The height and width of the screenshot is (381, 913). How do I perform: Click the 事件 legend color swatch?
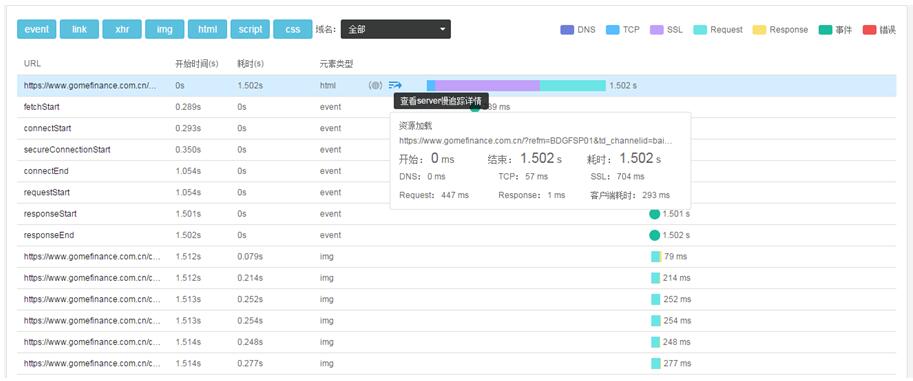tap(825, 30)
